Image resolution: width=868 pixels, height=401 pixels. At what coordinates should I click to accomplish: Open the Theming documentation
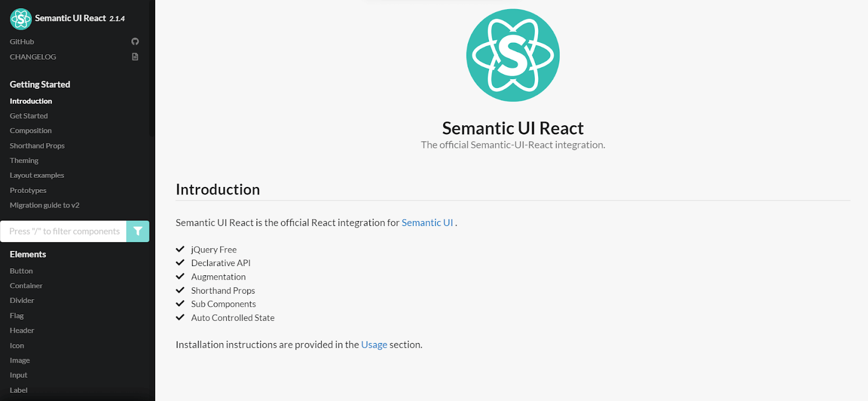[x=24, y=160]
